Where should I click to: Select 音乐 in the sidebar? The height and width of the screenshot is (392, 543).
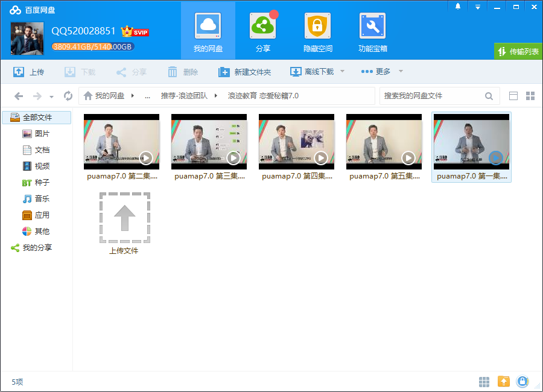(36, 199)
